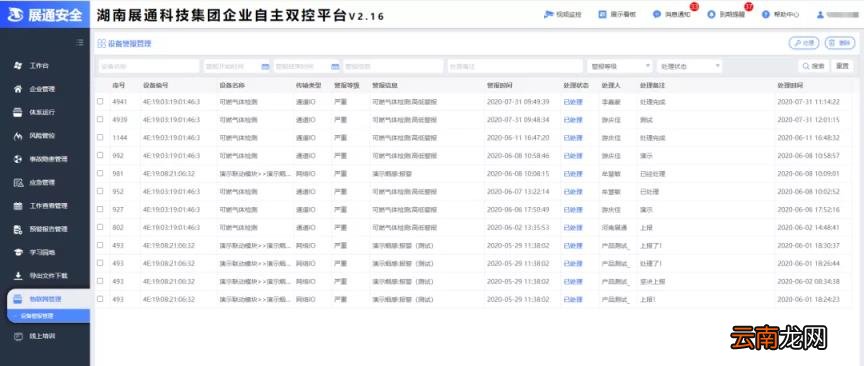864x366 pixels.
Task: Click 已处理 status link in row 981
Action: click(x=573, y=174)
